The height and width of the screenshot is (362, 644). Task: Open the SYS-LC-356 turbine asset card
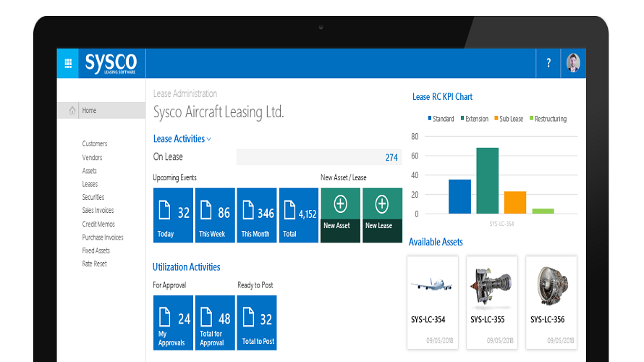pyautogui.click(x=551, y=303)
